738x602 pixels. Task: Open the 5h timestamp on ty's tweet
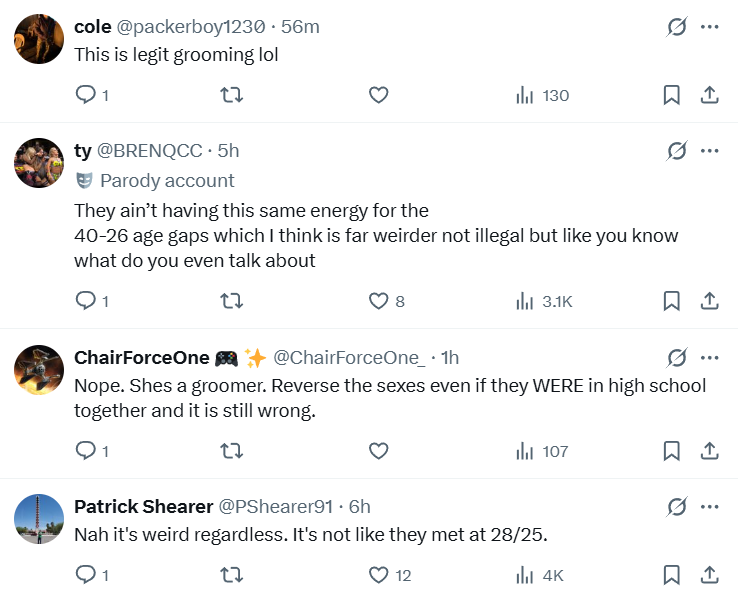[228, 151]
